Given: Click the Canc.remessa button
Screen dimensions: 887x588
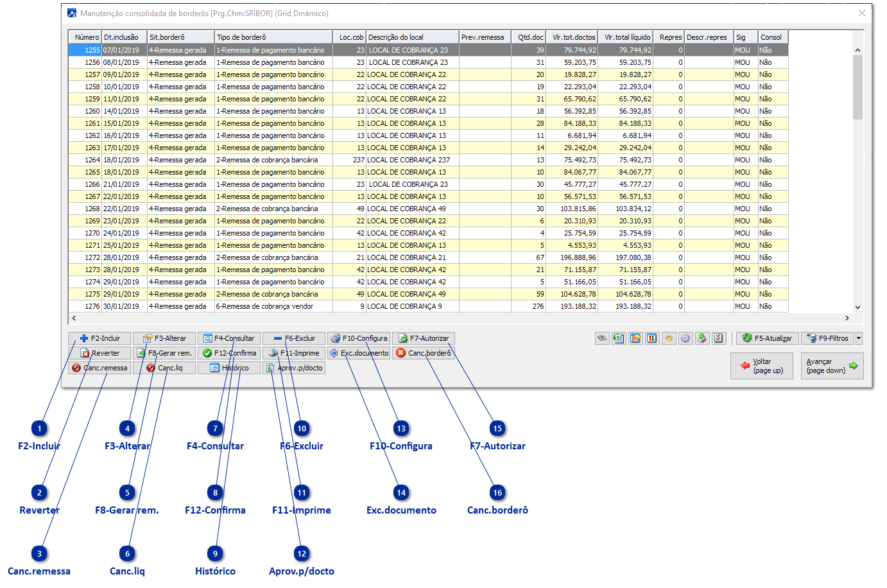Looking at the screenshot, I should pyautogui.click(x=99, y=368).
